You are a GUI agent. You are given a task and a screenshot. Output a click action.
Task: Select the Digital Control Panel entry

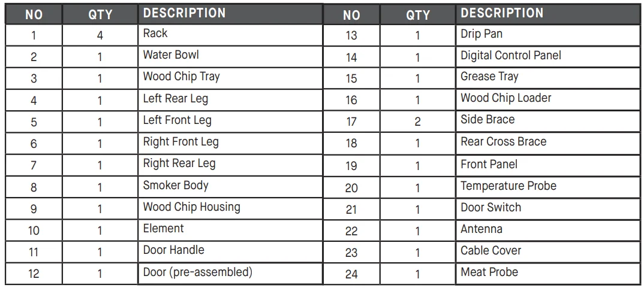pos(511,56)
